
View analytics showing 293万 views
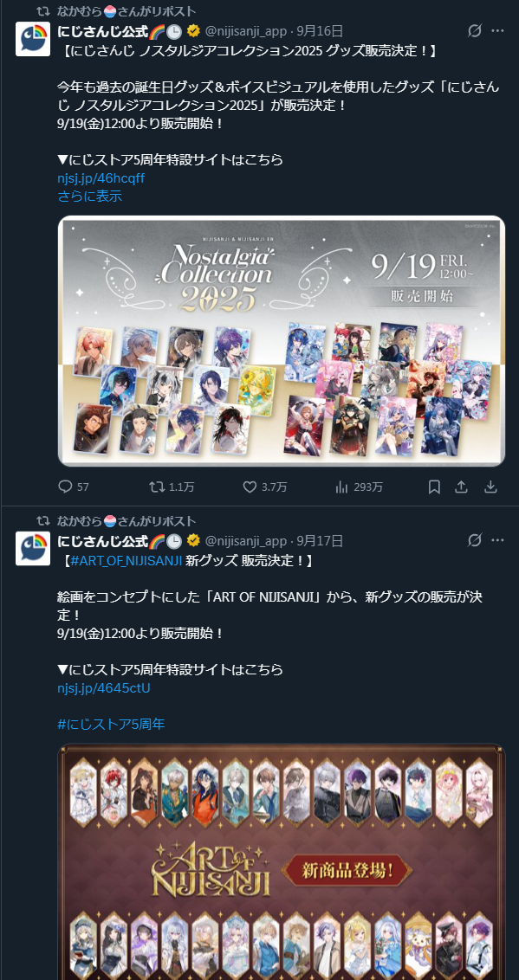click(341, 487)
